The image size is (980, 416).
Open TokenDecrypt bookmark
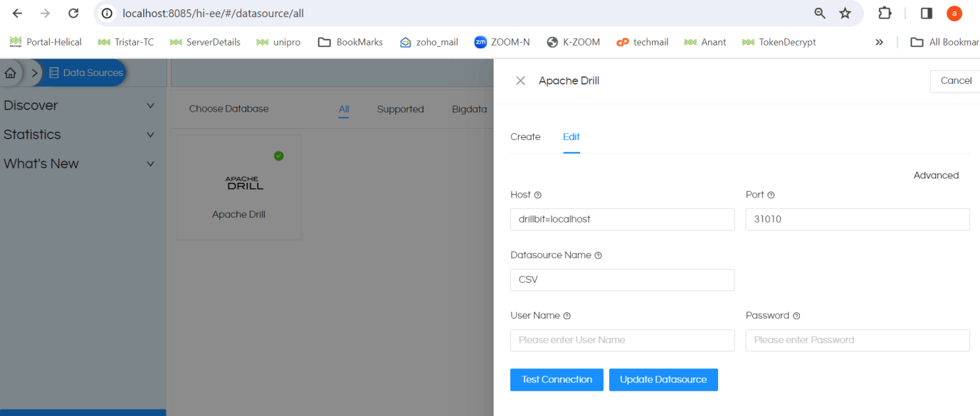(x=779, y=42)
